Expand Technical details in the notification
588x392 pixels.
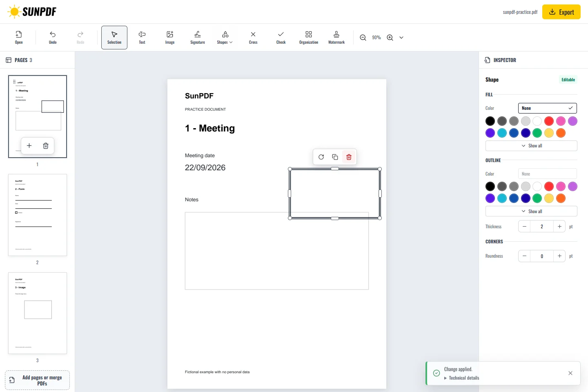[x=462, y=378]
